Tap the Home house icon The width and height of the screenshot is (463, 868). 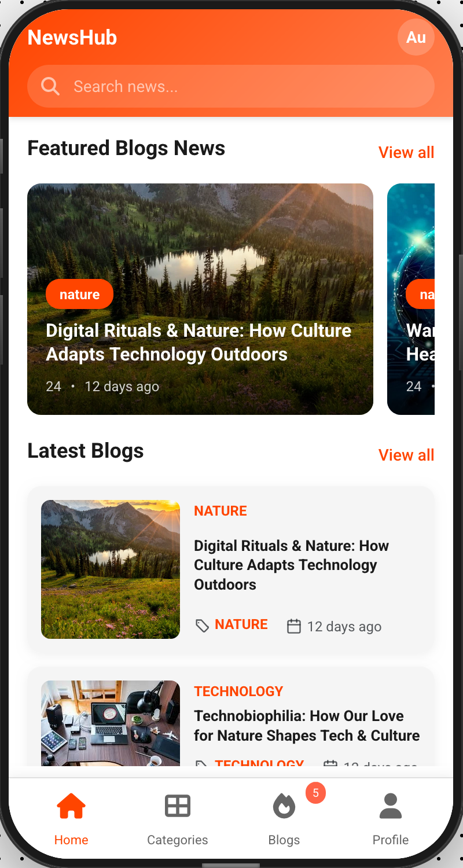click(x=71, y=806)
